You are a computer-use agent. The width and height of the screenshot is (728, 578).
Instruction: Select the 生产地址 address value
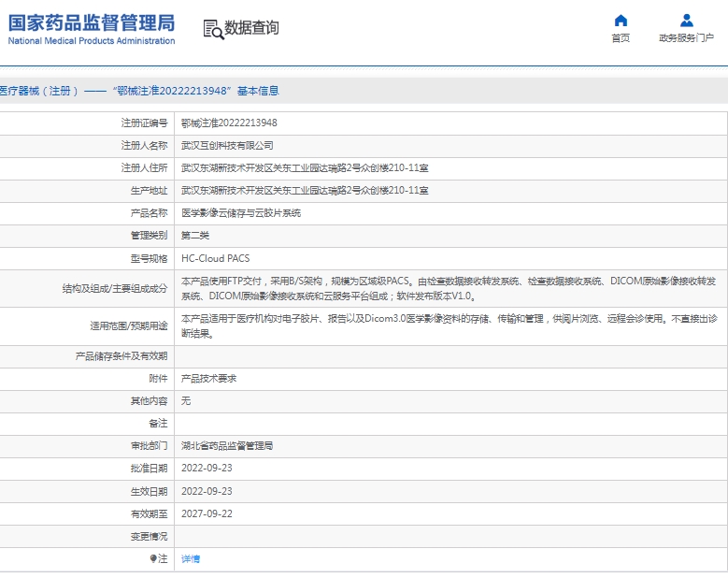[305, 191]
